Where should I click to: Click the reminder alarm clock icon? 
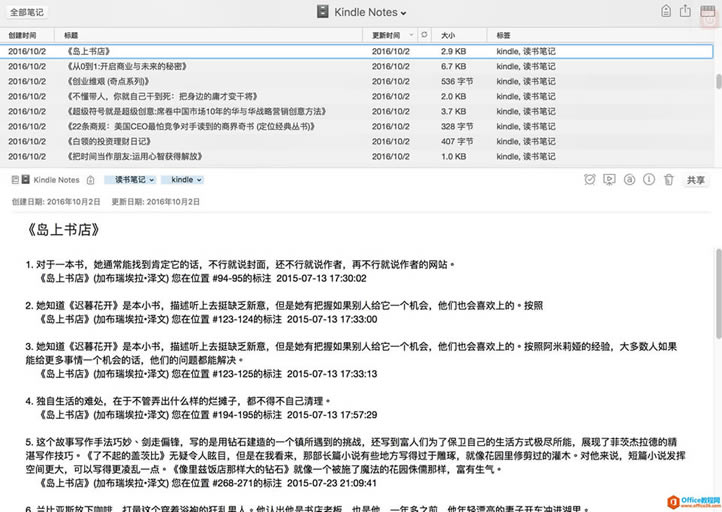click(589, 180)
